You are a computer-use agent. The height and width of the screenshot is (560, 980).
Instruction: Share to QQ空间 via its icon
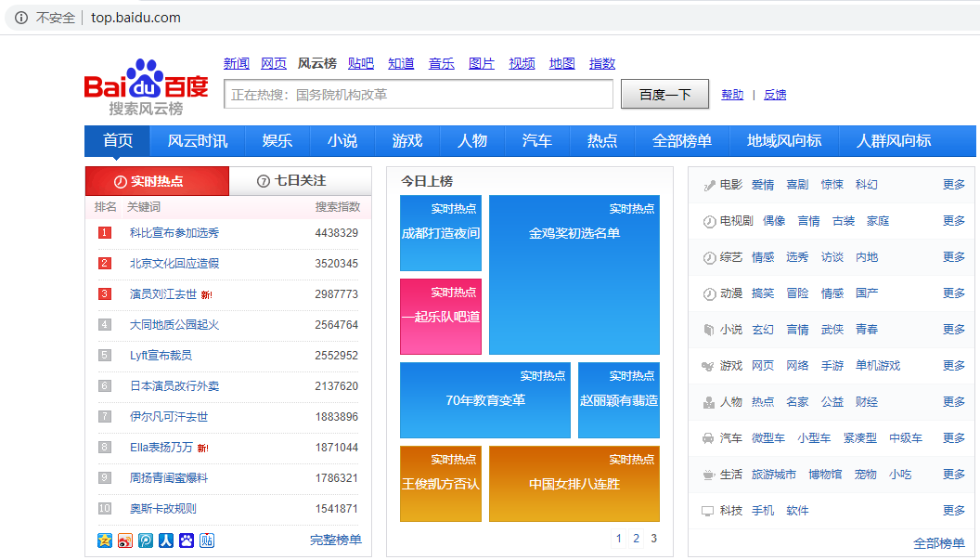[105, 540]
